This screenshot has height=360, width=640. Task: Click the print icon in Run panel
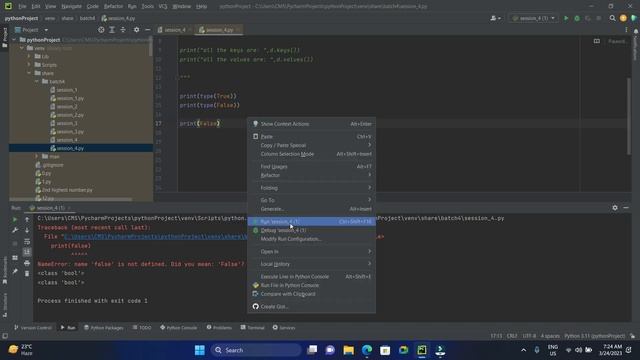tap(27, 263)
